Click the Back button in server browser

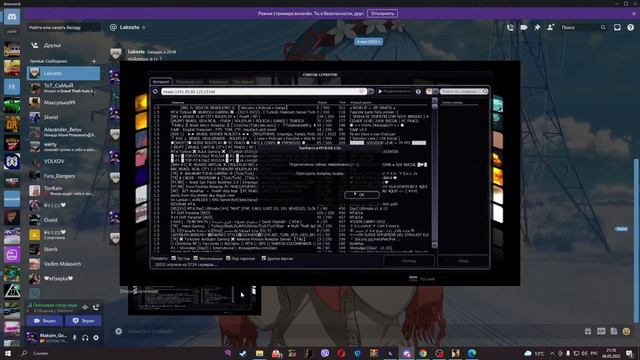[463, 261]
